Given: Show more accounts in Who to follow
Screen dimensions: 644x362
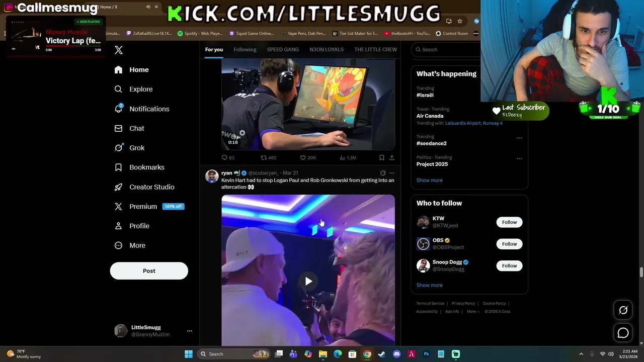Looking at the screenshot, I should pyautogui.click(x=429, y=285).
